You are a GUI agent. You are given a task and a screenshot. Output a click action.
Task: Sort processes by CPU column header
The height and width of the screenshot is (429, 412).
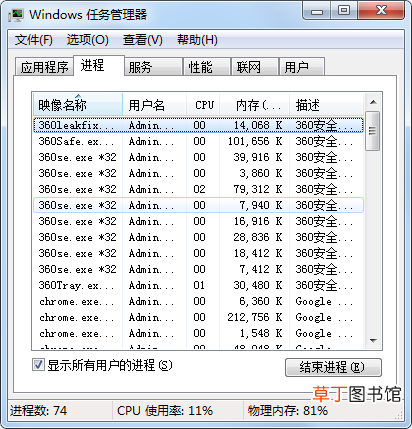[203, 105]
